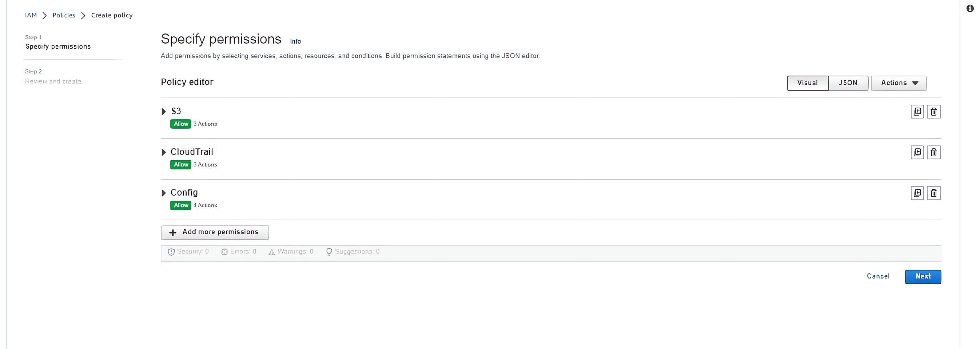
Task: Delete the Config permission statement
Action: tap(933, 193)
